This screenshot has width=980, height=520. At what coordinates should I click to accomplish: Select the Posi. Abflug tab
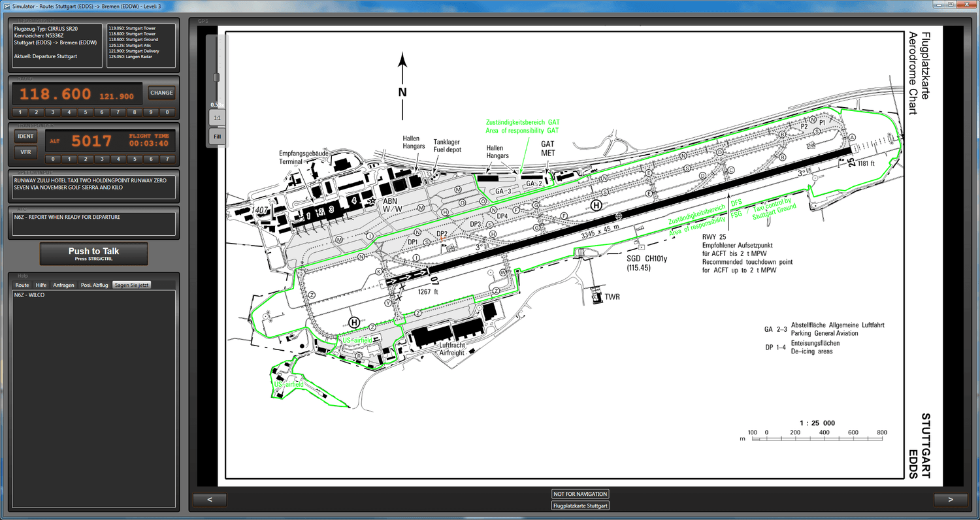(95, 285)
